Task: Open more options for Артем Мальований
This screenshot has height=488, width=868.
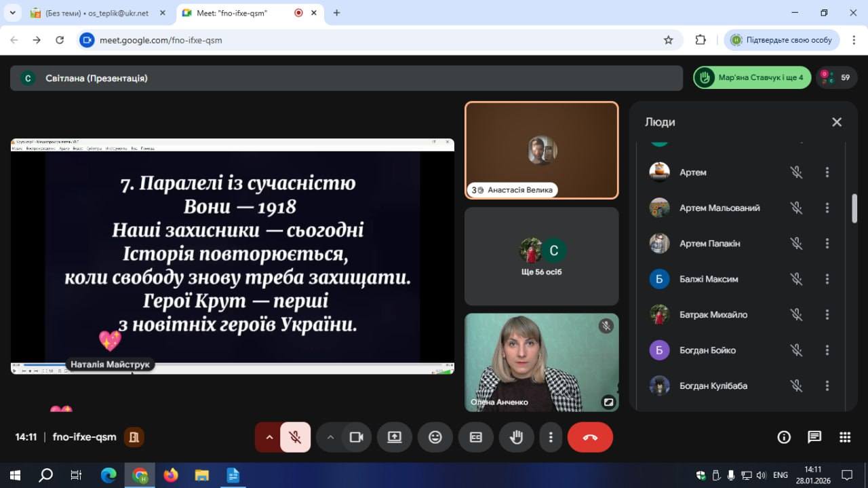Action: (x=827, y=208)
